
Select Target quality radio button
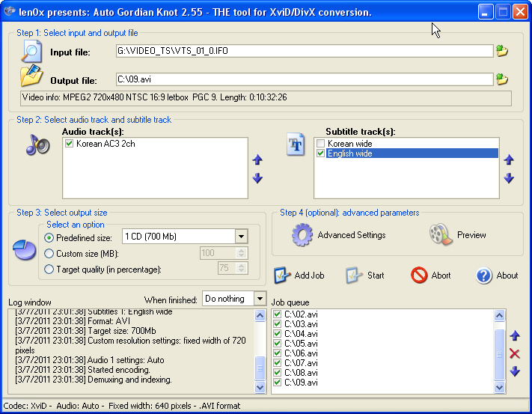point(49,269)
